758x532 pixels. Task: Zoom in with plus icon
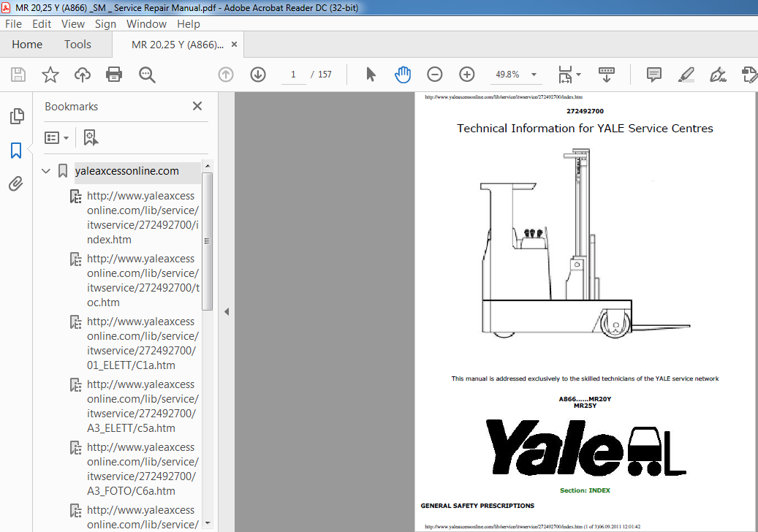(x=466, y=75)
